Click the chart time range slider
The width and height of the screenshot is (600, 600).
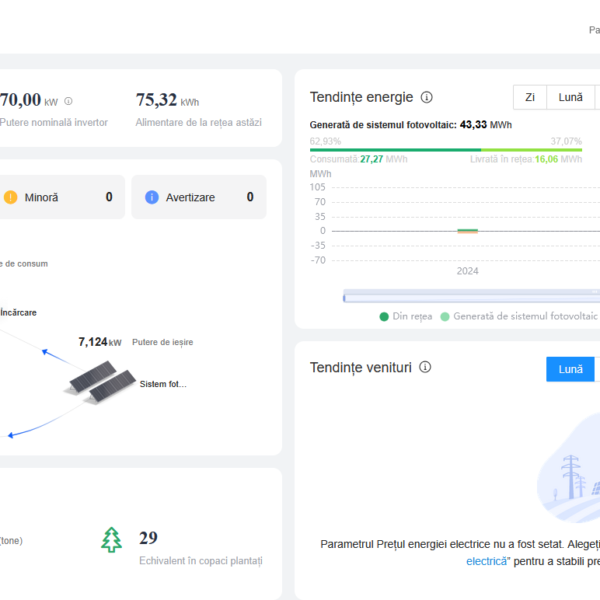470,296
